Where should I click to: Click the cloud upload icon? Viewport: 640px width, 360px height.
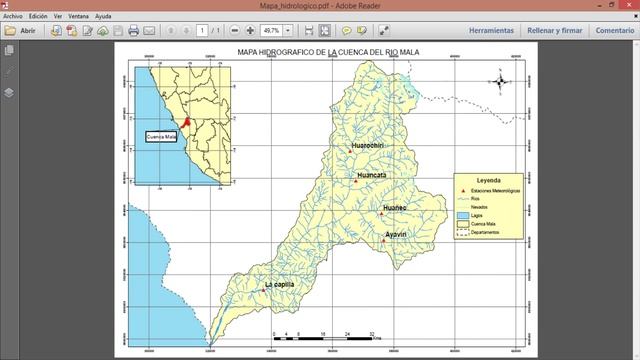tap(103, 31)
